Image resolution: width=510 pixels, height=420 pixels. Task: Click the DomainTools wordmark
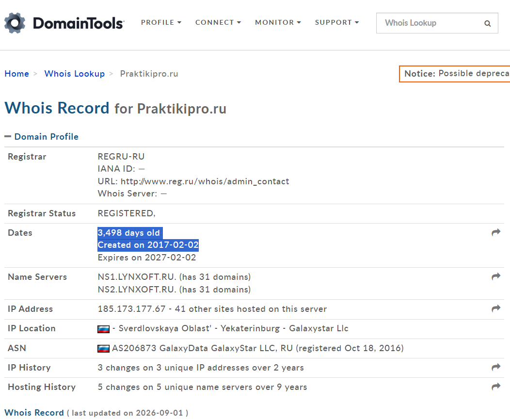(79, 23)
